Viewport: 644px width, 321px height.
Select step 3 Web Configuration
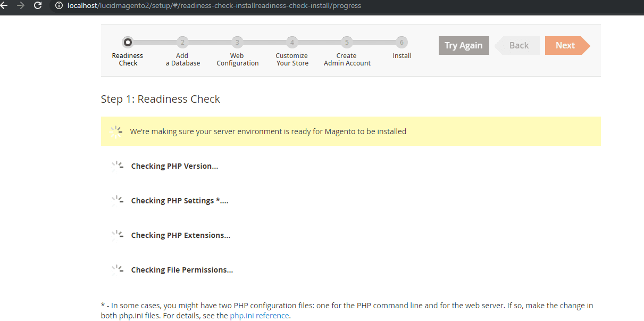(x=237, y=43)
